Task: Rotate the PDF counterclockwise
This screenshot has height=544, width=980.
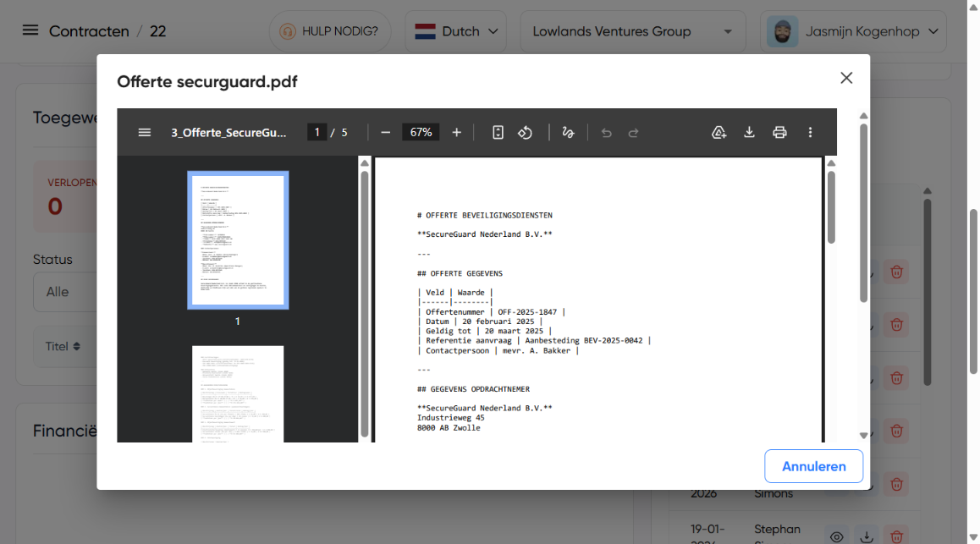Action: pyautogui.click(x=525, y=132)
